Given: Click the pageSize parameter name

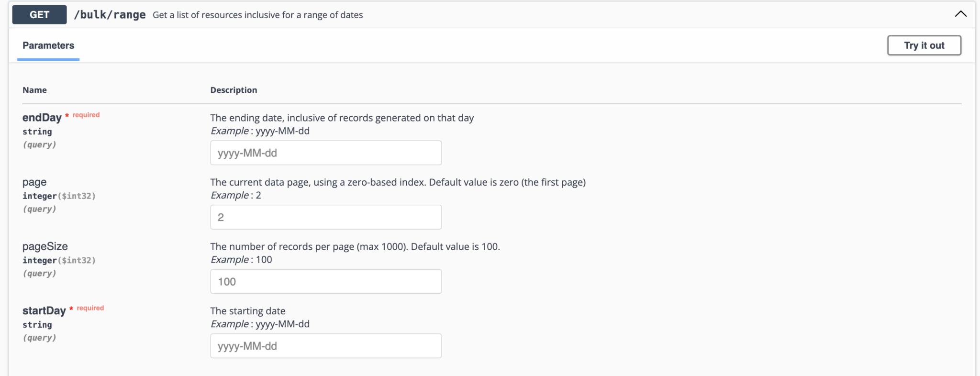Looking at the screenshot, I should click(45, 246).
